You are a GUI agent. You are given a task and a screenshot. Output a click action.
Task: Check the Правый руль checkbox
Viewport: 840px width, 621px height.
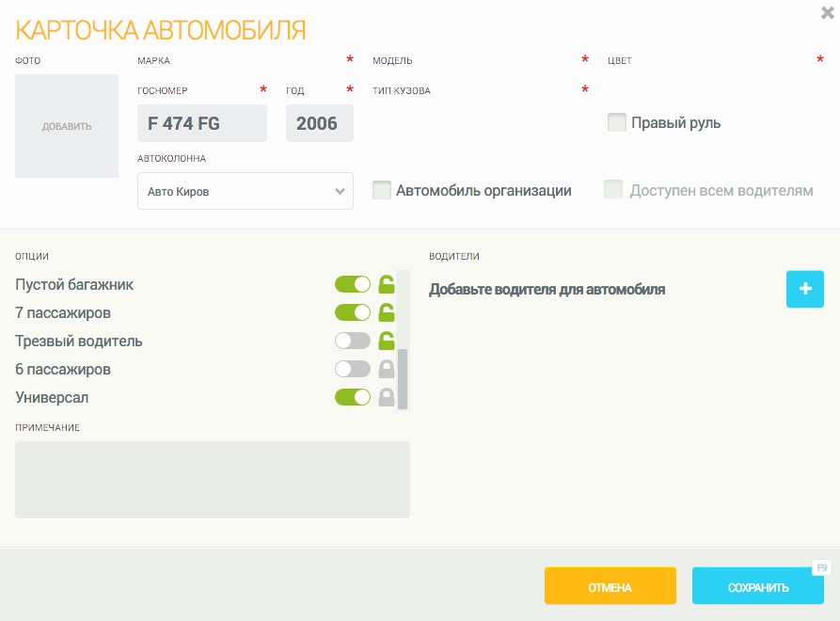click(617, 123)
